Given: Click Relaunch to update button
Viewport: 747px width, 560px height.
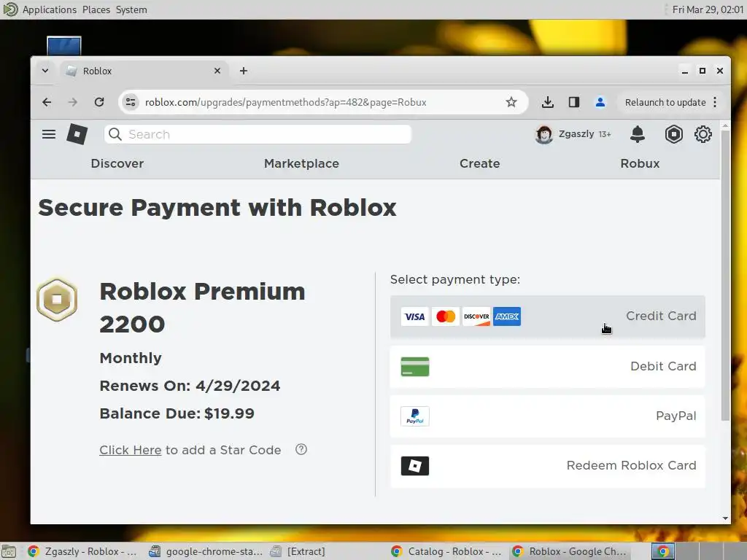Looking at the screenshot, I should [665, 102].
